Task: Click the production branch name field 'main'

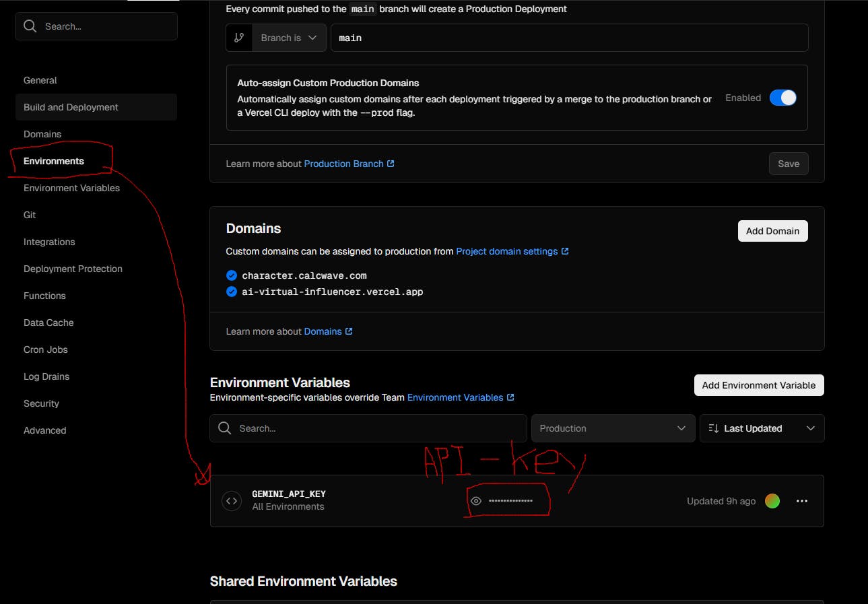Action: pos(569,38)
